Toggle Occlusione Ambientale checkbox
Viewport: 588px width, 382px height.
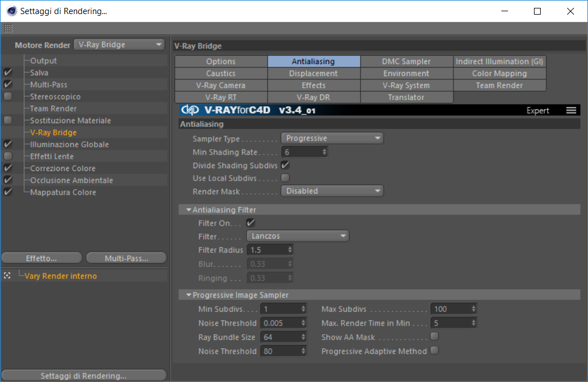tap(8, 180)
